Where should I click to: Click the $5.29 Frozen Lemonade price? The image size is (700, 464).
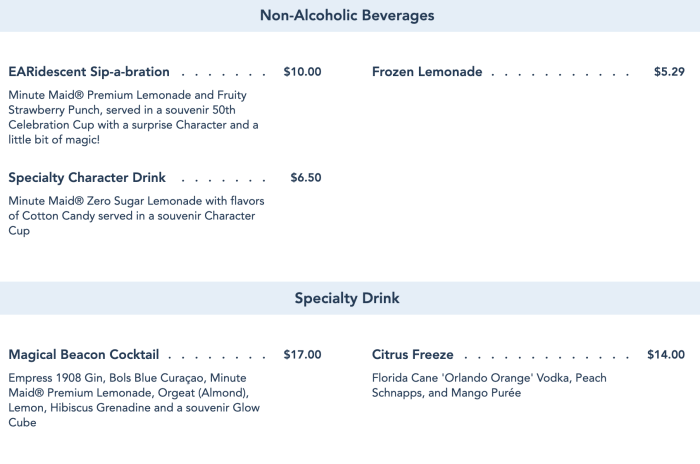click(x=669, y=72)
